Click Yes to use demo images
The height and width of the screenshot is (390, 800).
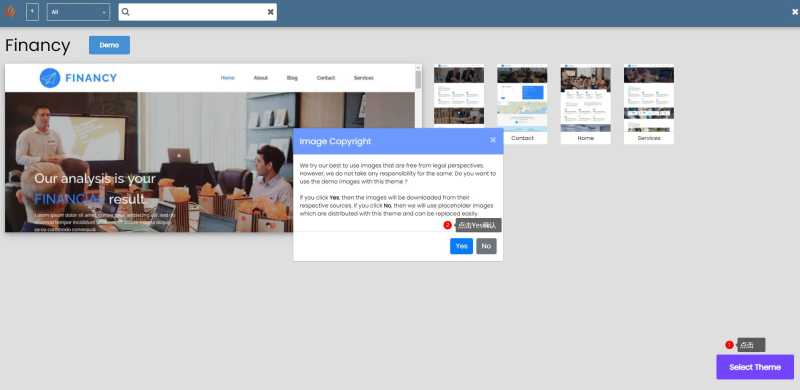click(461, 246)
